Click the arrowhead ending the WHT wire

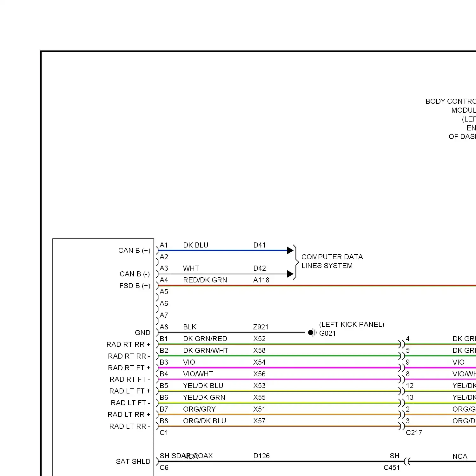(290, 274)
